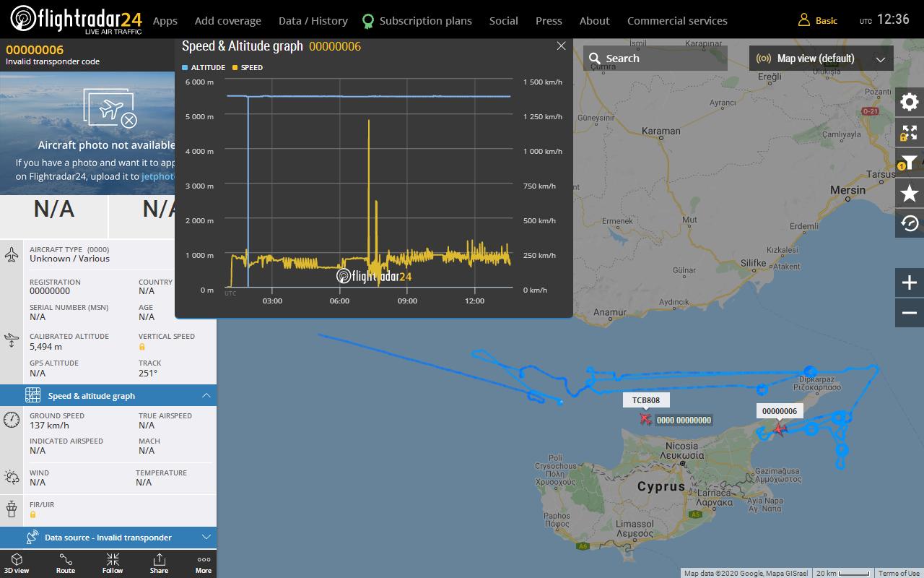Zoom in on the map with plus
The width and height of the screenshot is (924, 578).
(910, 282)
